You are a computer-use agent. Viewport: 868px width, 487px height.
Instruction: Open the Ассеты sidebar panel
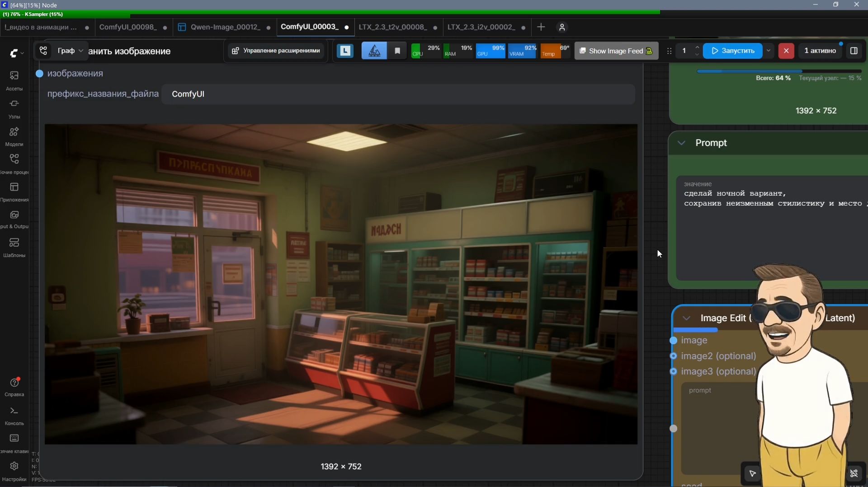(x=14, y=80)
